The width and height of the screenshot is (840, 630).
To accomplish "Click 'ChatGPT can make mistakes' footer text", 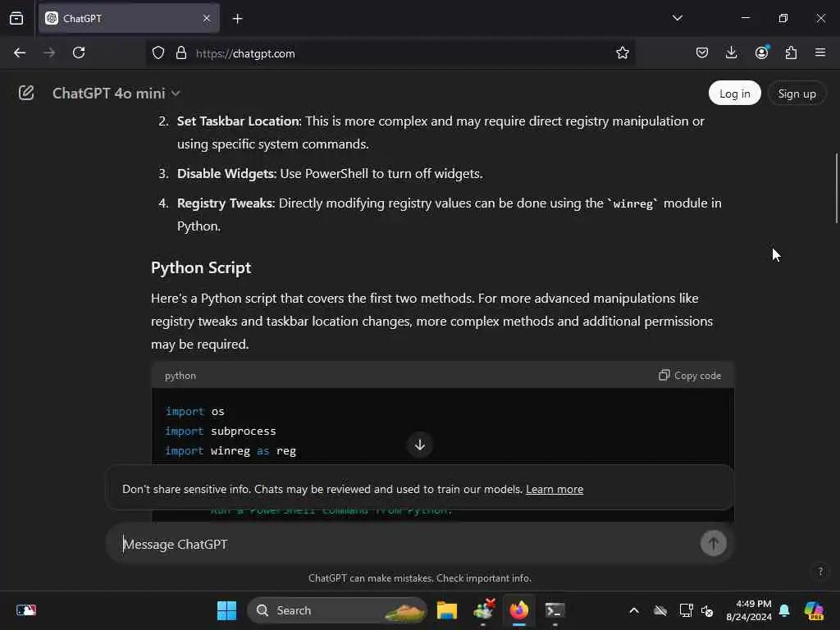I will pos(419,578).
